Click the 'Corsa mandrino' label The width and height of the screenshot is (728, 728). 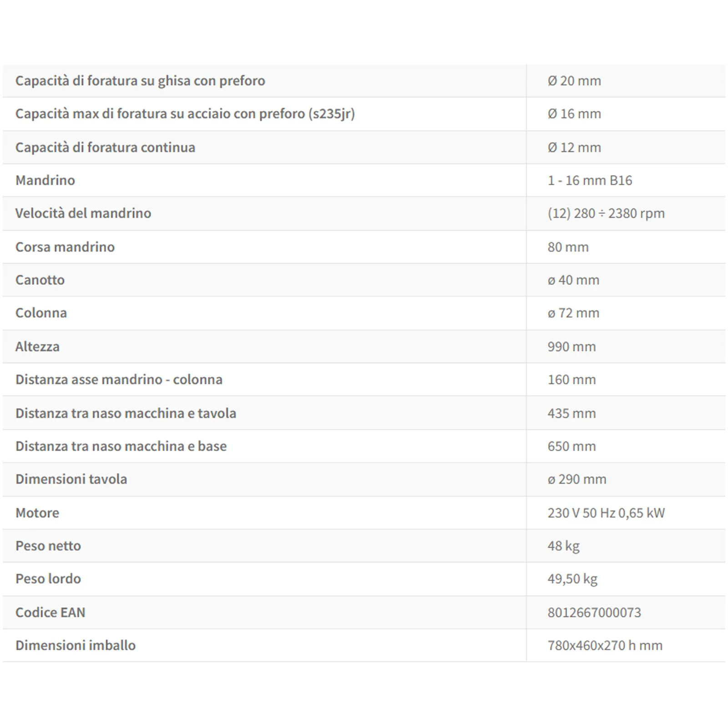pos(65,247)
